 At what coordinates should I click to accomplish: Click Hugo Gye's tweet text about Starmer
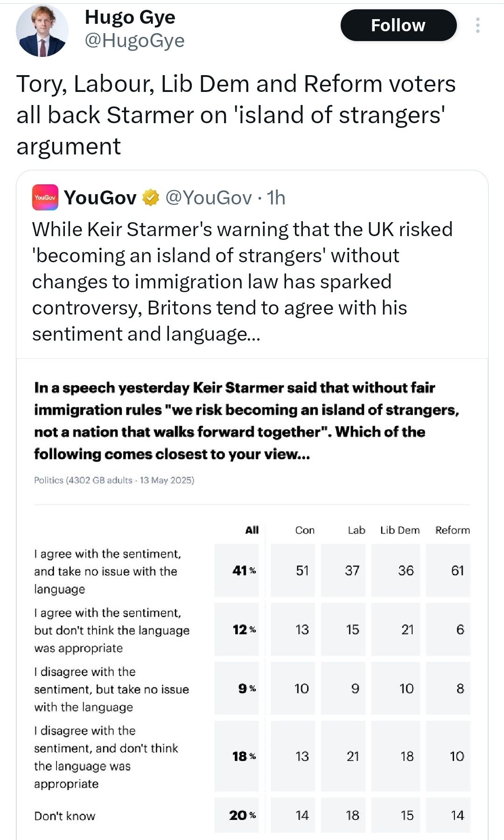coord(236,115)
